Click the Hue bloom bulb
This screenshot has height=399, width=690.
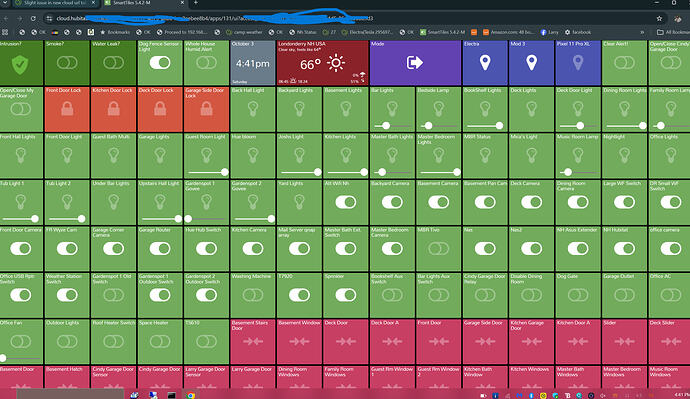(253, 155)
